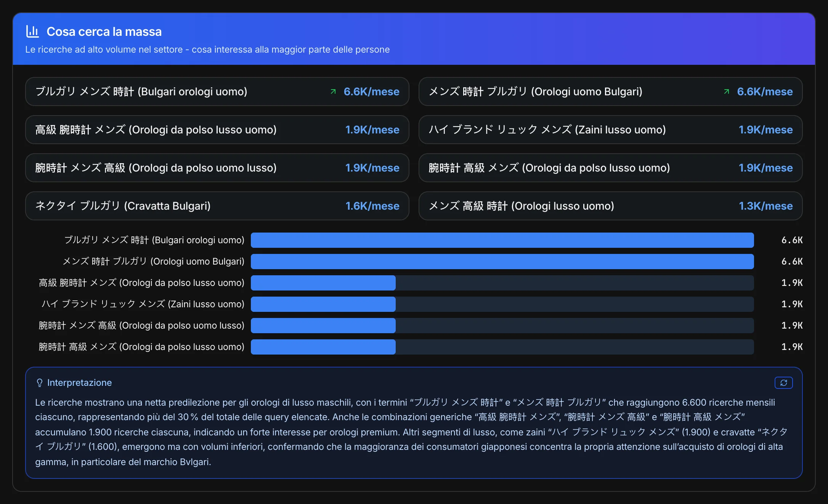Open the 腕時計 高級 メンズ keyword card
The height and width of the screenshot is (504, 828).
click(x=610, y=168)
